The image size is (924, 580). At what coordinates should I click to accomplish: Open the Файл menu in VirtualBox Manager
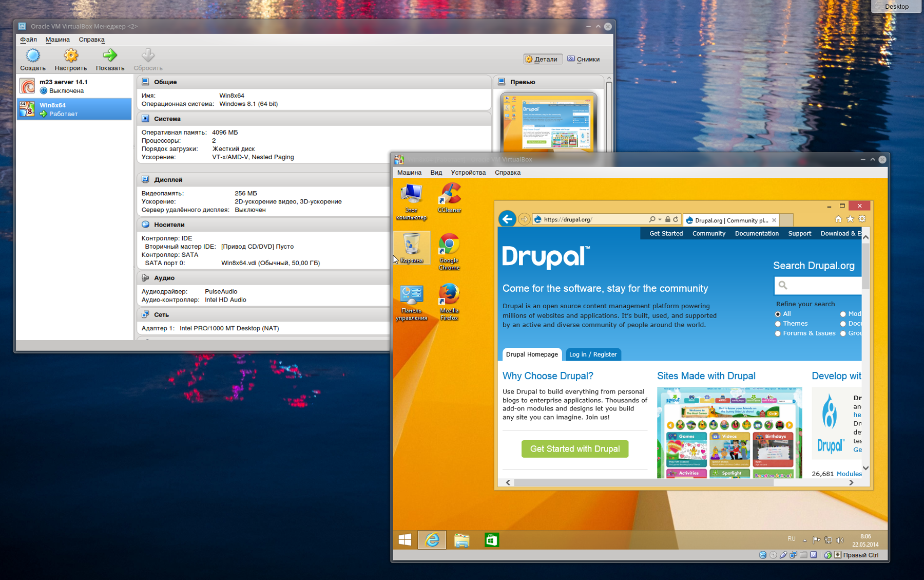click(28, 40)
